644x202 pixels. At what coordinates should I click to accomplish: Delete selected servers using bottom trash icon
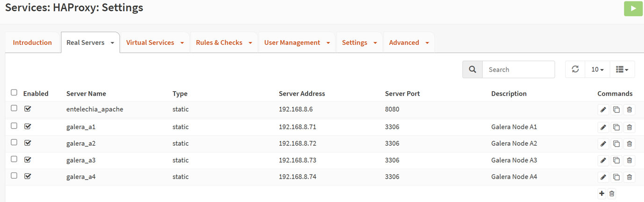point(612,194)
